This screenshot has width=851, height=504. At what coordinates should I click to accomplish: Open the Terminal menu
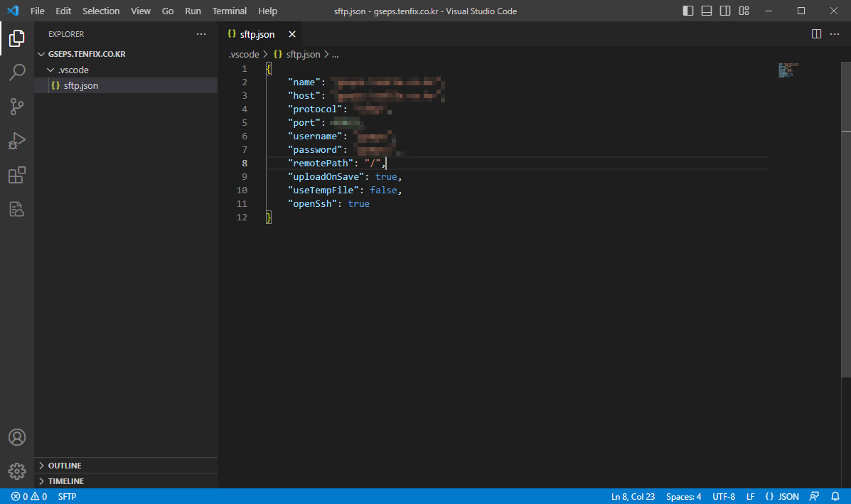[x=229, y=11]
